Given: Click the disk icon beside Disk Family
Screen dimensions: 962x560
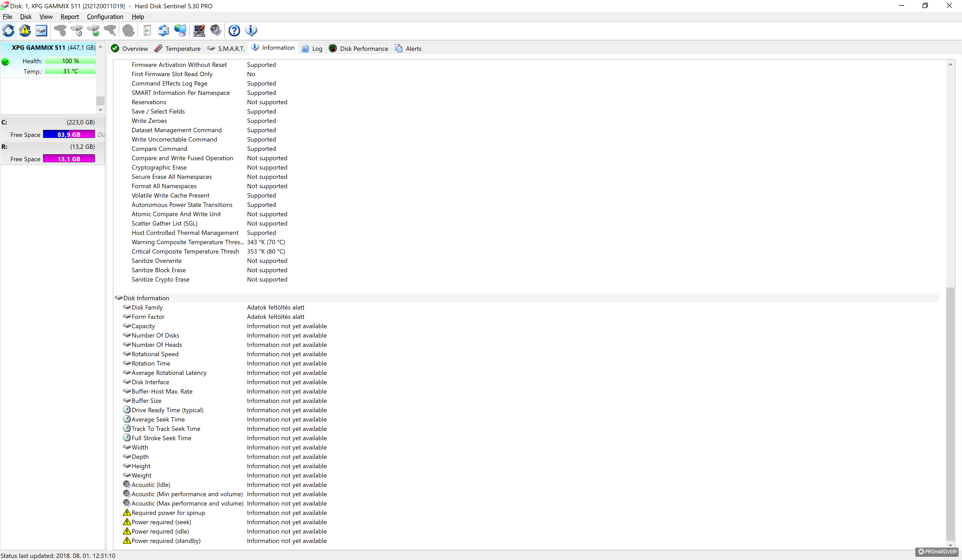Looking at the screenshot, I should 127,307.
